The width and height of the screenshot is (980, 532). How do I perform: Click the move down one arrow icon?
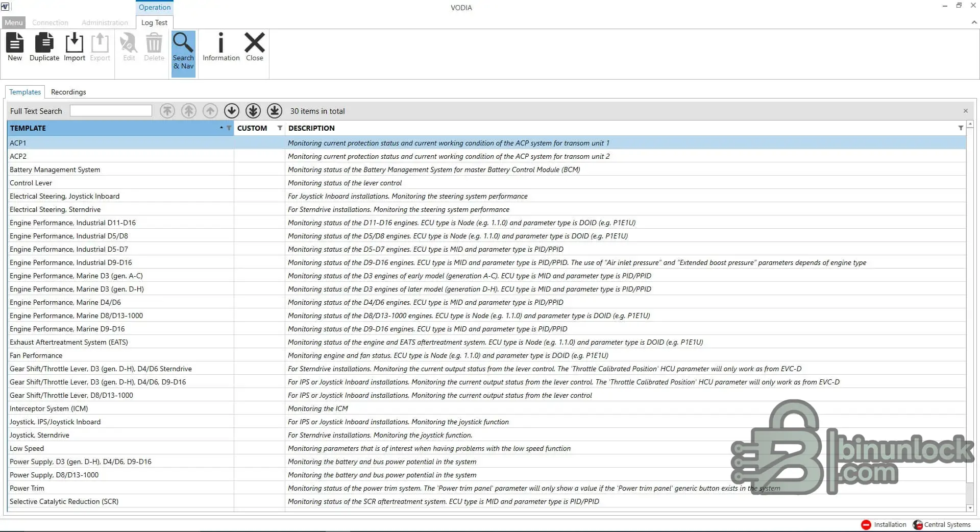coord(232,111)
